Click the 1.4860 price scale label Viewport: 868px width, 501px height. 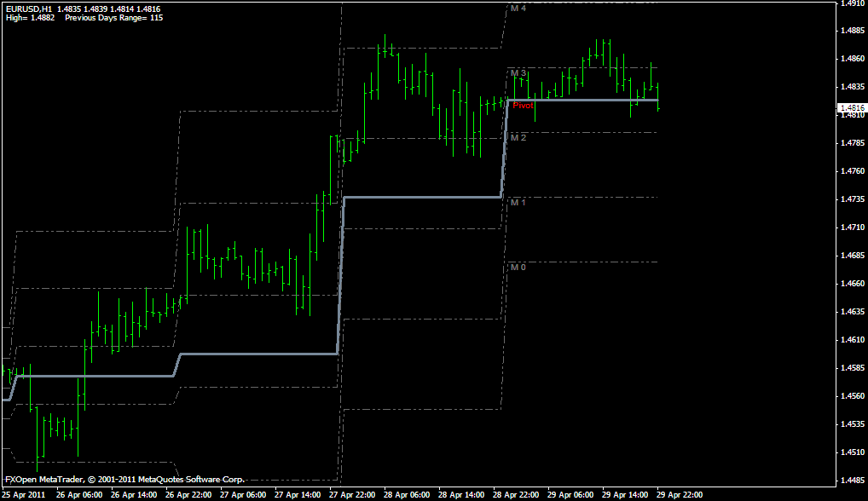pos(853,59)
